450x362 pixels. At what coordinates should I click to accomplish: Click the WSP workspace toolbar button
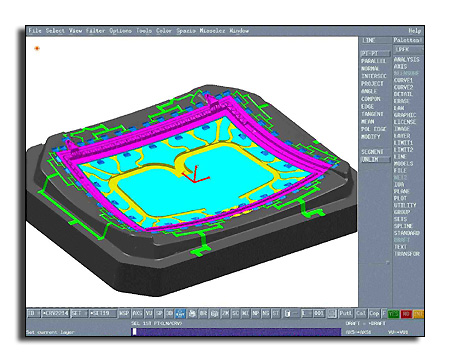[x=124, y=314]
